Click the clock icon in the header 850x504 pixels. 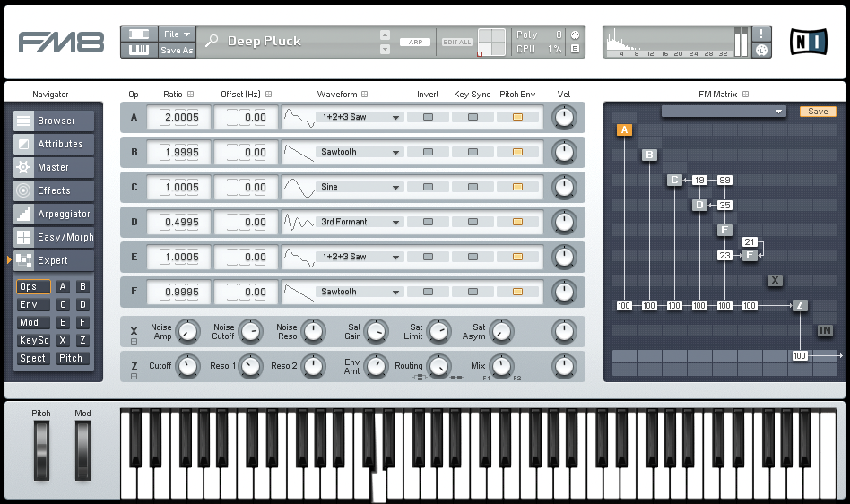pos(761,50)
